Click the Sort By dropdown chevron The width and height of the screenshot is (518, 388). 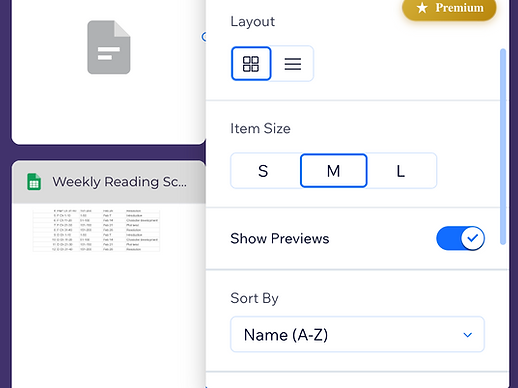(x=468, y=335)
